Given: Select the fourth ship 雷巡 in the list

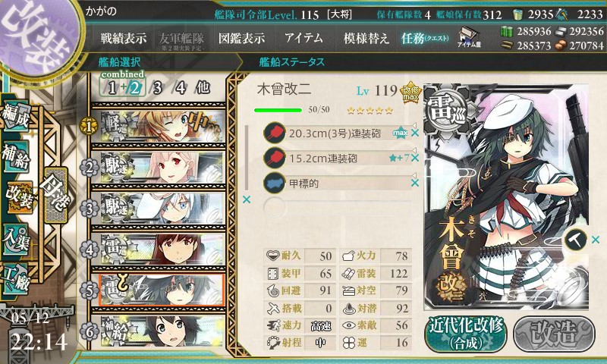Looking at the screenshot, I should (x=159, y=249).
